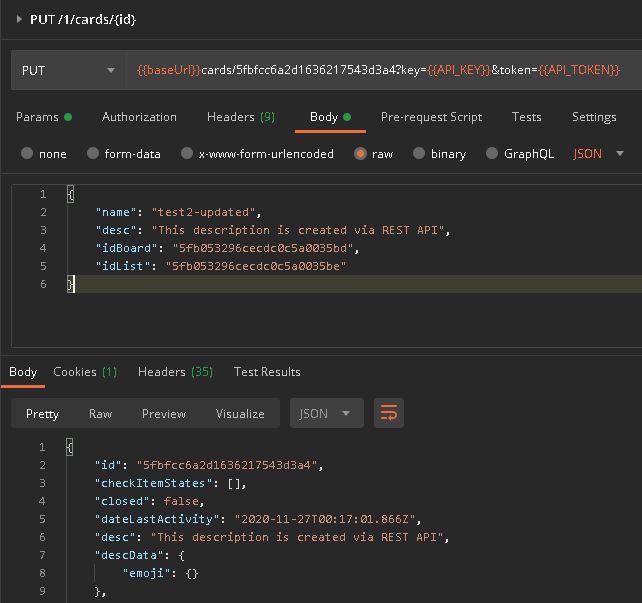Select the form-data radio option

pos(94,154)
